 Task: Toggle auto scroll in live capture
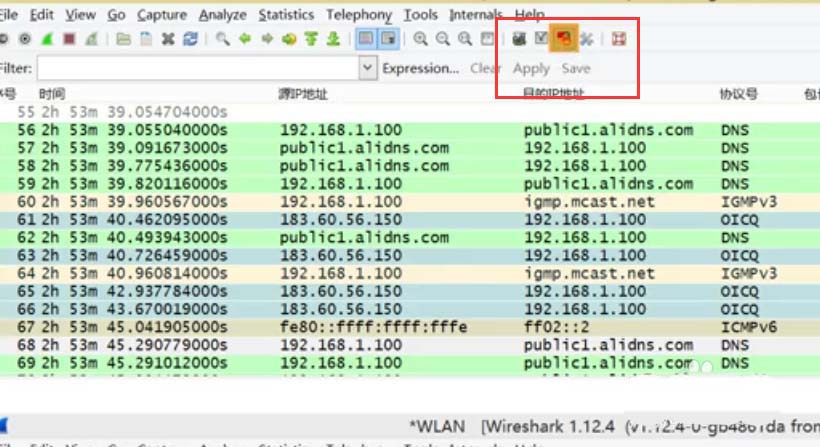click(389, 39)
